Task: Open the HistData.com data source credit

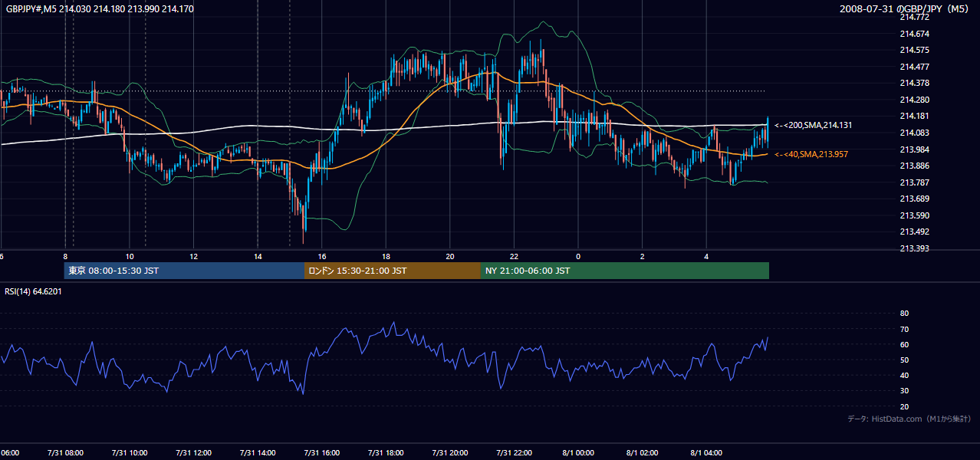Action: 909,419
